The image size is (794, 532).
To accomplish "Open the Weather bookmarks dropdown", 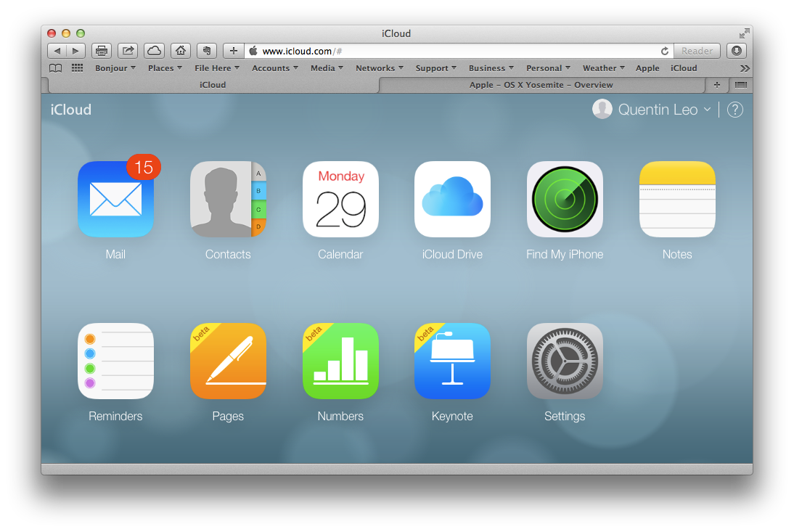I will (x=604, y=68).
